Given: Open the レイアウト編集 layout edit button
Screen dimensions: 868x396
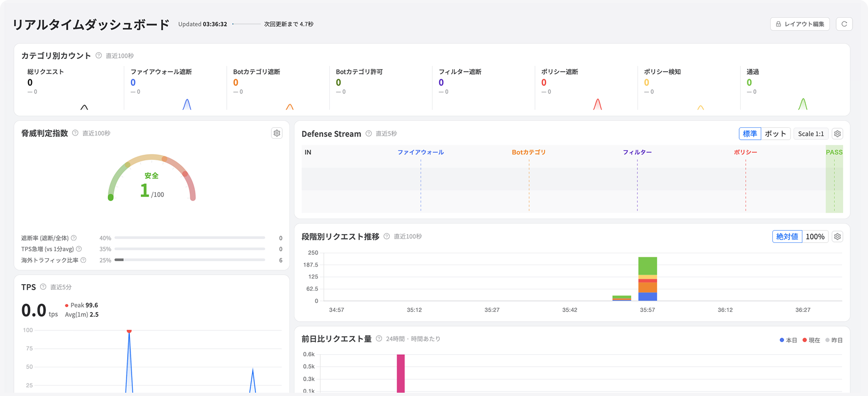Looking at the screenshot, I should [x=800, y=24].
